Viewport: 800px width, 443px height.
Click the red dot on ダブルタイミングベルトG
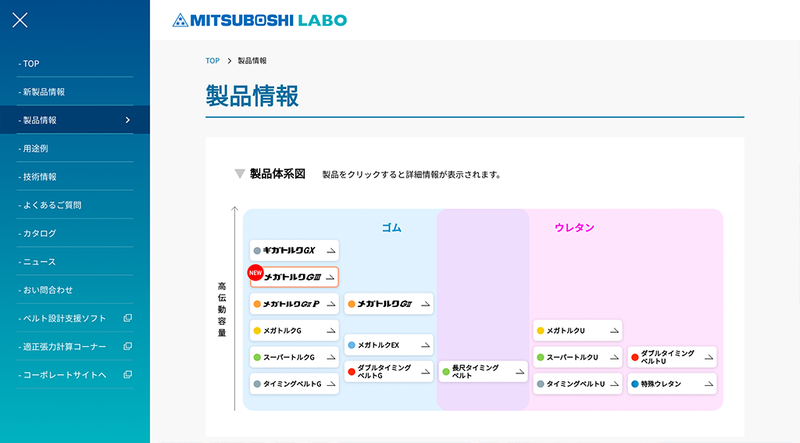click(x=352, y=372)
